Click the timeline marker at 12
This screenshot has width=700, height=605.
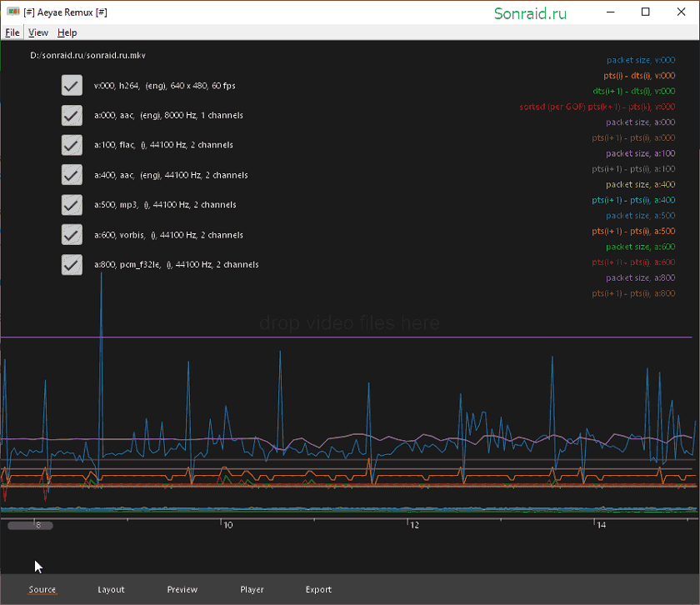tap(414, 525)
